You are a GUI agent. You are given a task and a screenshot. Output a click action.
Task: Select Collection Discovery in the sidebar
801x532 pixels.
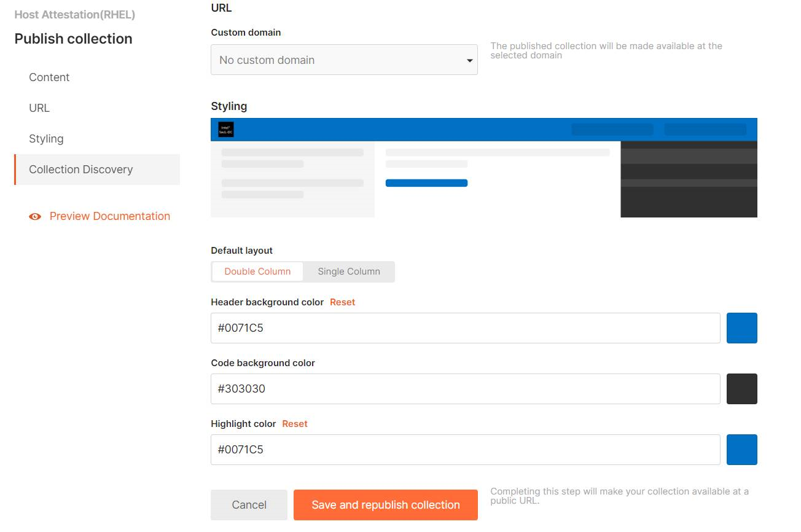point(80,169)
